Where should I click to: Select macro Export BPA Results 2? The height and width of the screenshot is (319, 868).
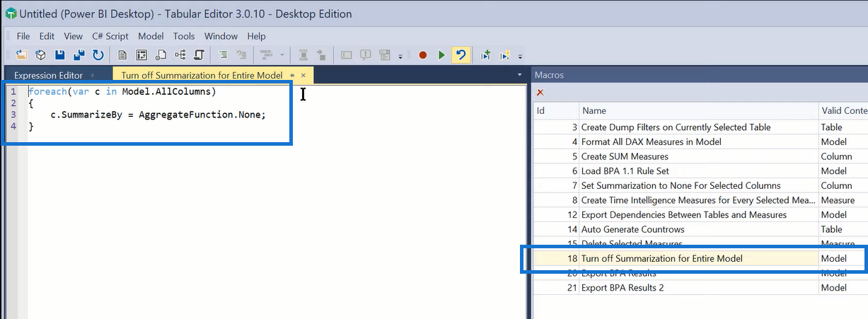coord(700,288)
